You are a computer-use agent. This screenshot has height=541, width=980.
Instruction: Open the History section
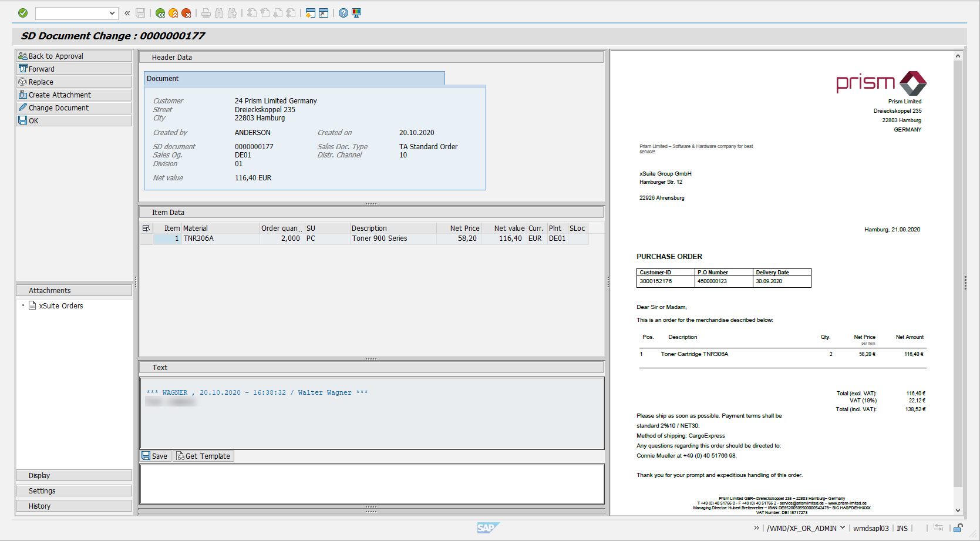[74, 506]
